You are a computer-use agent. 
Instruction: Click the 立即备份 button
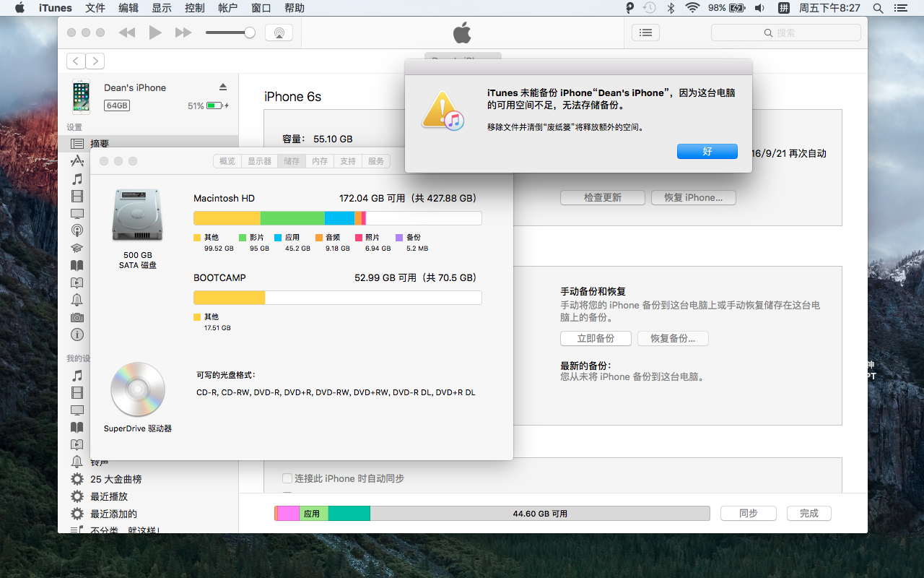coord(596,338)
